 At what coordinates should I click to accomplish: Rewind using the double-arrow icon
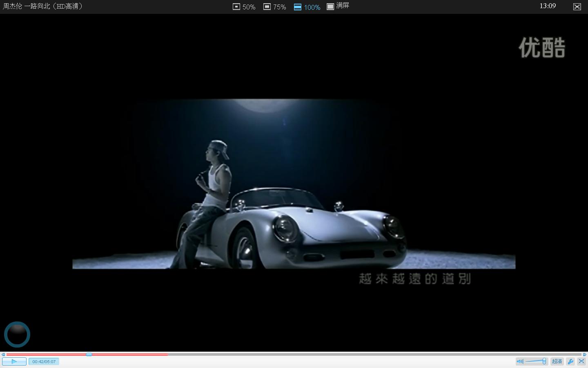coord(3,355)
